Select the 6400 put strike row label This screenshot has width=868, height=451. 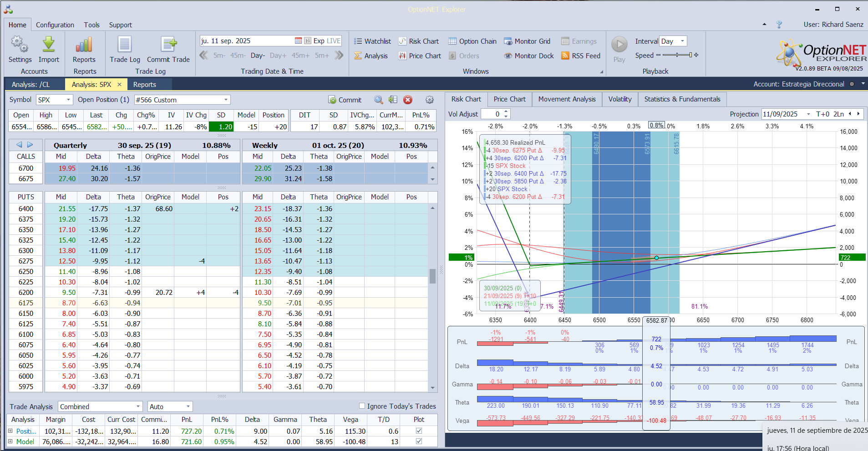[x=26, y=209]
